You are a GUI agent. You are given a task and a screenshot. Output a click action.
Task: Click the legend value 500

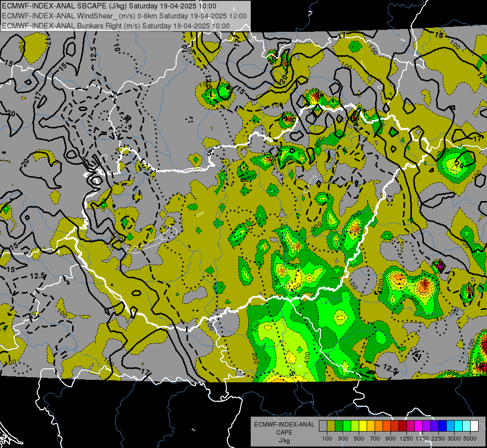coord(359,439)
